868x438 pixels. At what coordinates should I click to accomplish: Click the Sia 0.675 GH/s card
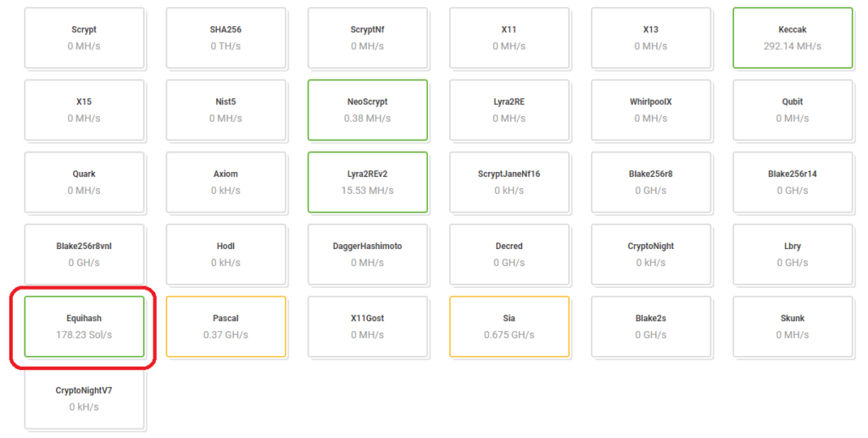pos(509,326)
